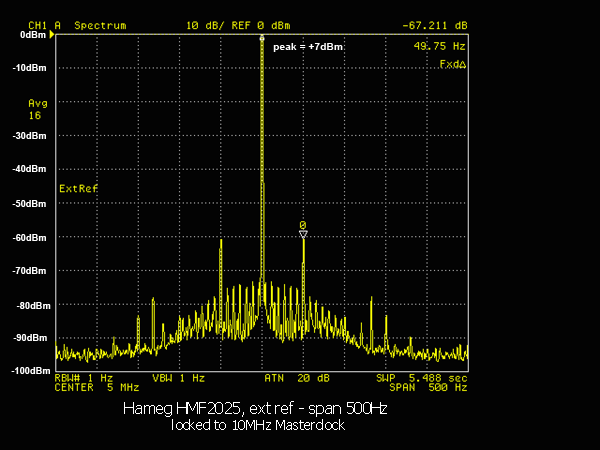The height and width of the screenshot is (450, 600).
Task: Click the 'FxdΔ' fixed delta indicator
Action: coord(453,64)
